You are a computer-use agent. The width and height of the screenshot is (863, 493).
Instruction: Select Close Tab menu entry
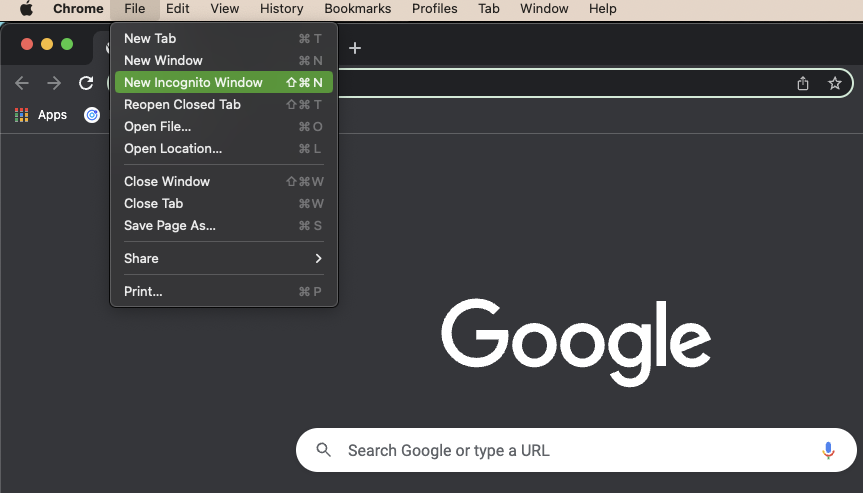point(223,204)
